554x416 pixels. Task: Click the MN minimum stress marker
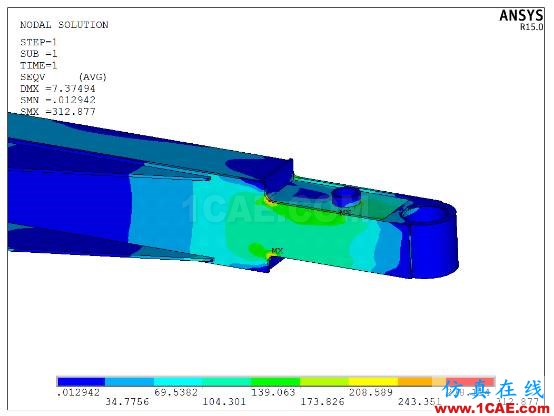[x=344, y=212]
